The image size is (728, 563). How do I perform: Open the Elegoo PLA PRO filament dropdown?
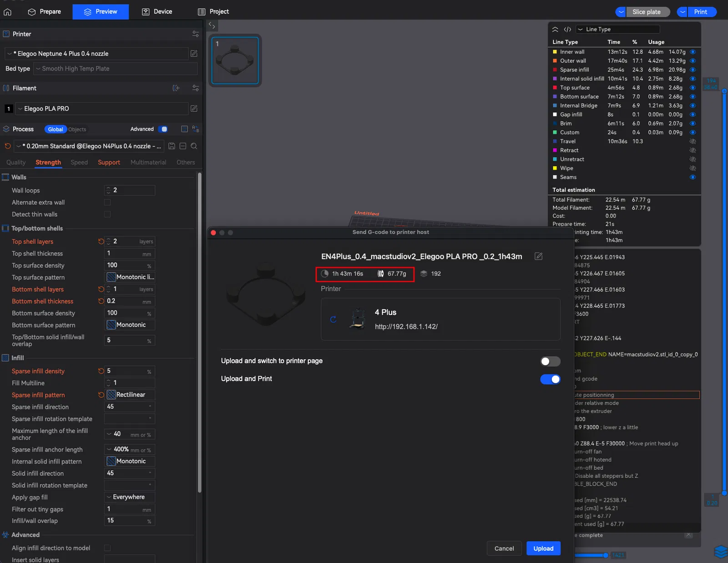click(101, 109)
